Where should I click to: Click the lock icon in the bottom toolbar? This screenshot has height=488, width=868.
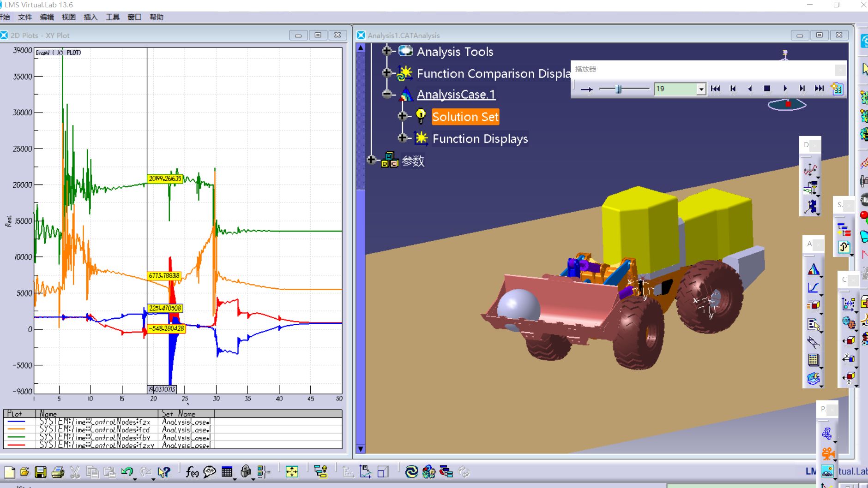[x=245, y=472]
